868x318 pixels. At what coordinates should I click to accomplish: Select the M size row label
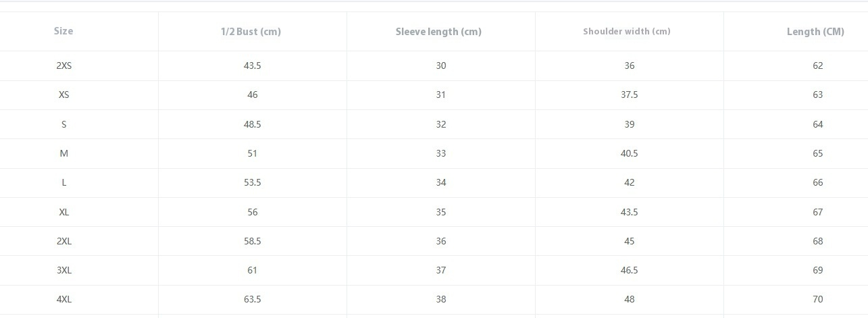tap(63, 153)
